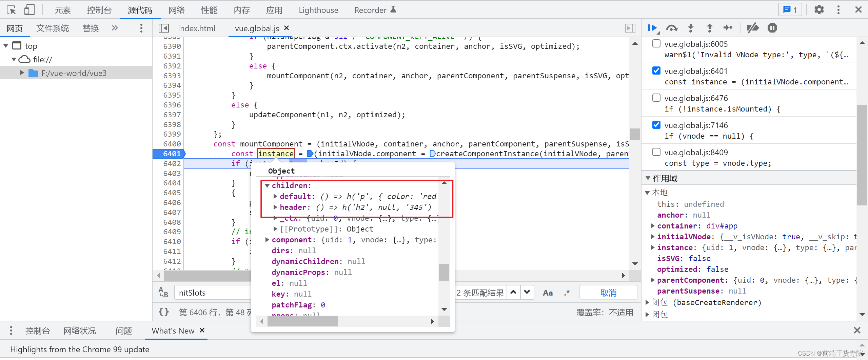Enable breakpoint at vue.global.js:6476
The width and height of the screenshot is (868, 360).
click(656, 98)
